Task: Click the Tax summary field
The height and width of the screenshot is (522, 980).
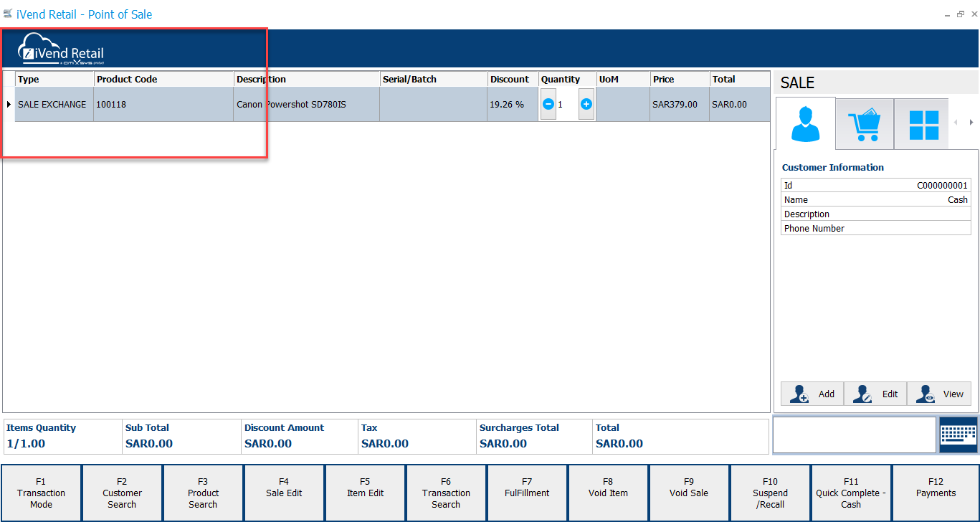Action: click(417, 436)
